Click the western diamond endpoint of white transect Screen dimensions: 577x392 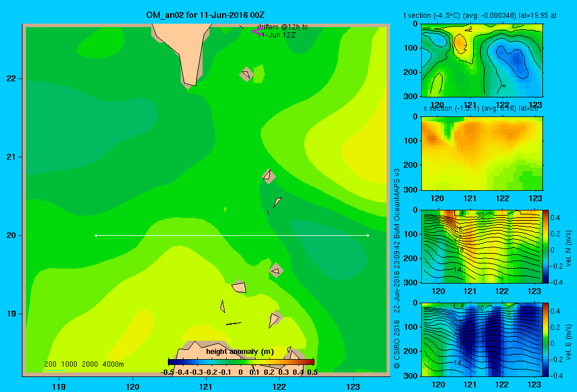[x=96, y=235]
